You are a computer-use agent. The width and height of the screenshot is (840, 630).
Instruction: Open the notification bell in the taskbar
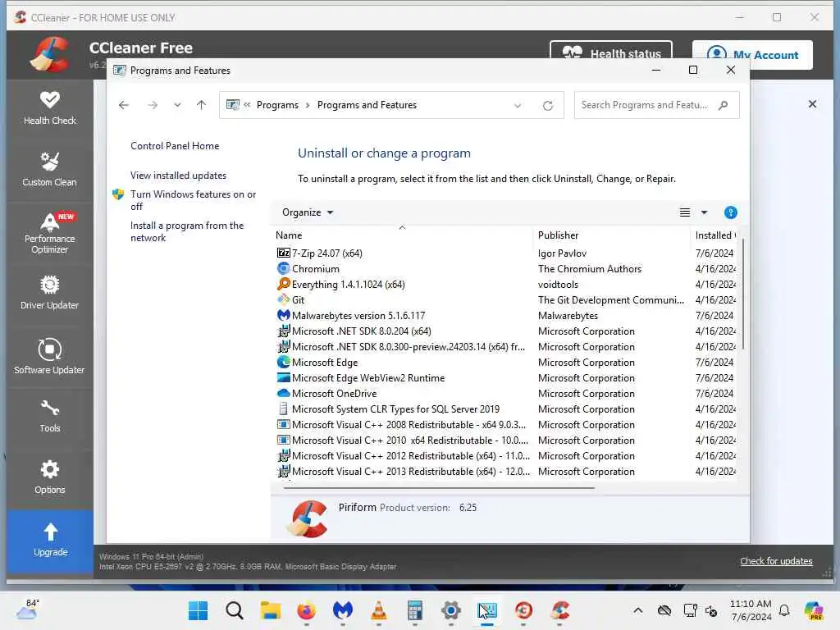[784, 610]
